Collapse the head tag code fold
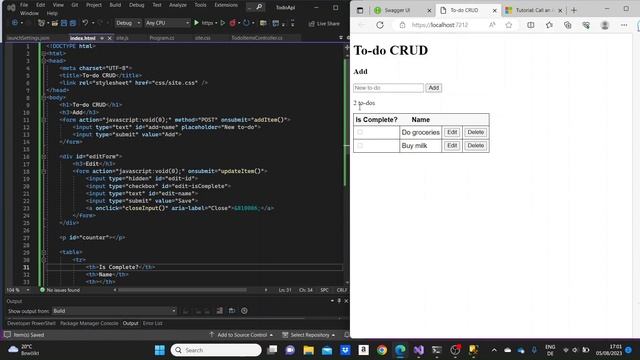This screenshot has width=640, height=360. [x=44, y=61]
